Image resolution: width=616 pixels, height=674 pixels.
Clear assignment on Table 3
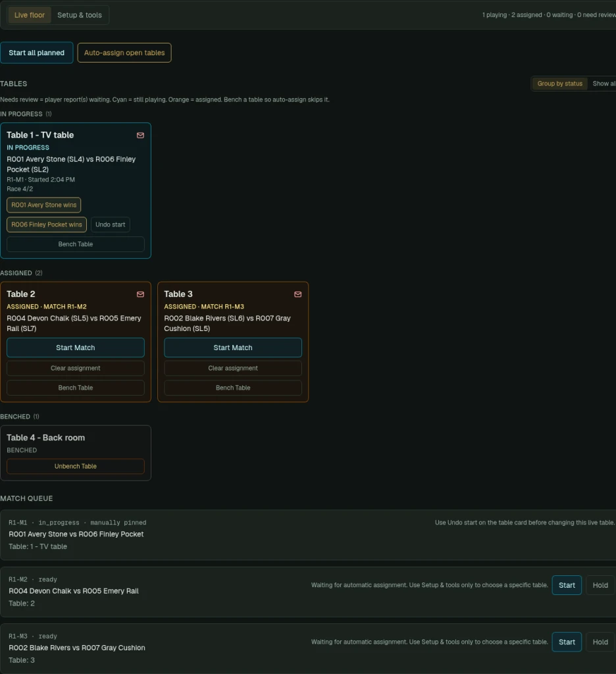[233, 369]
